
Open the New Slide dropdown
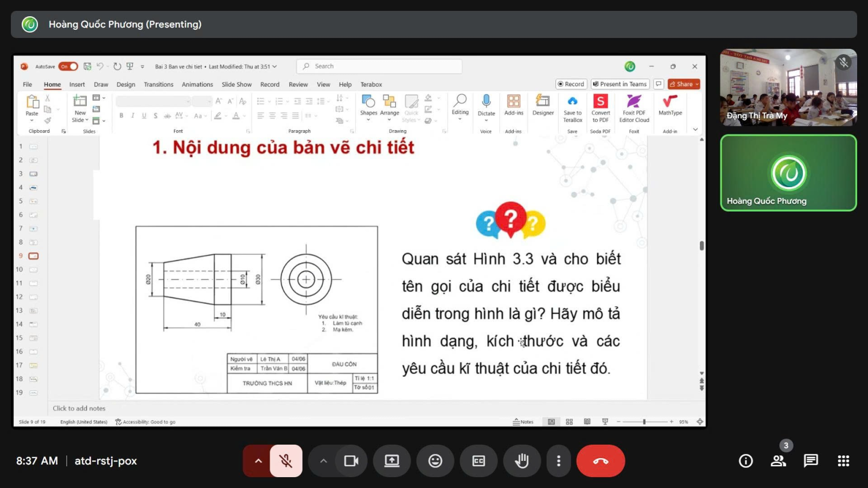point(80,120)
